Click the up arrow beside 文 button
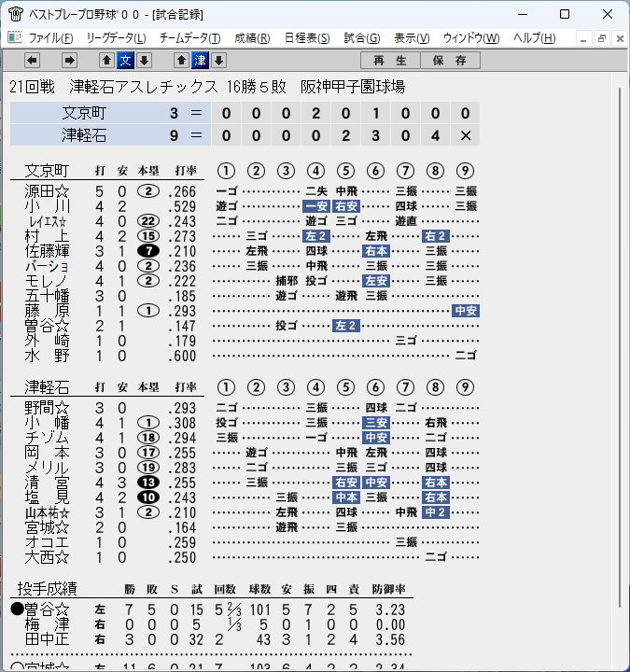630x672 pixels. (x=107, y=61)
